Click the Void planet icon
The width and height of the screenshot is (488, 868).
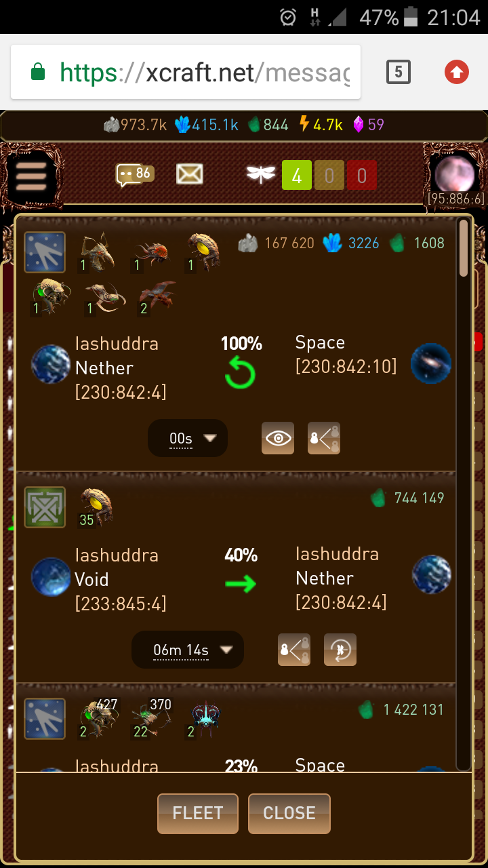coord(51,577)
